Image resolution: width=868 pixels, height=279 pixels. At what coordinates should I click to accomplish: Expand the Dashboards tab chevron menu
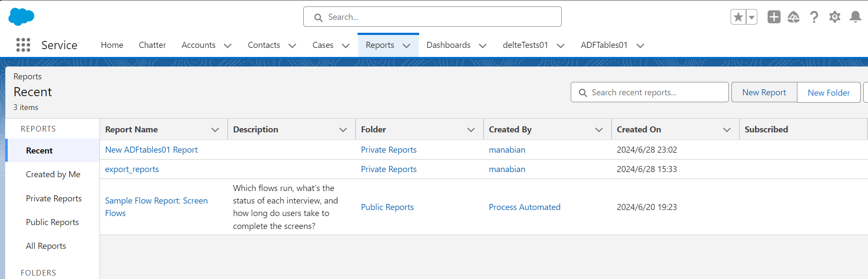pos(482,46)
